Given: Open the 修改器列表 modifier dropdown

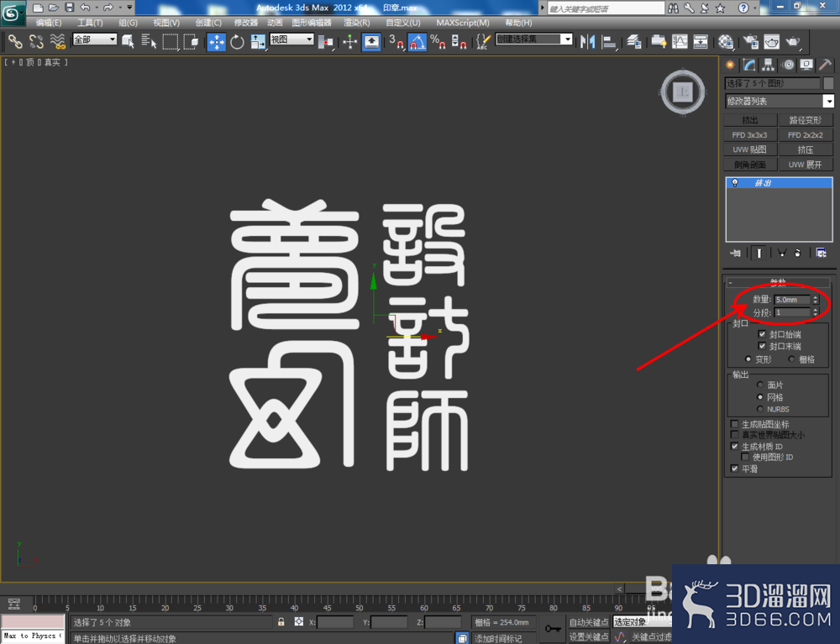Looking at the screenshot, I should pyautogui.click(x=780, y=101).
